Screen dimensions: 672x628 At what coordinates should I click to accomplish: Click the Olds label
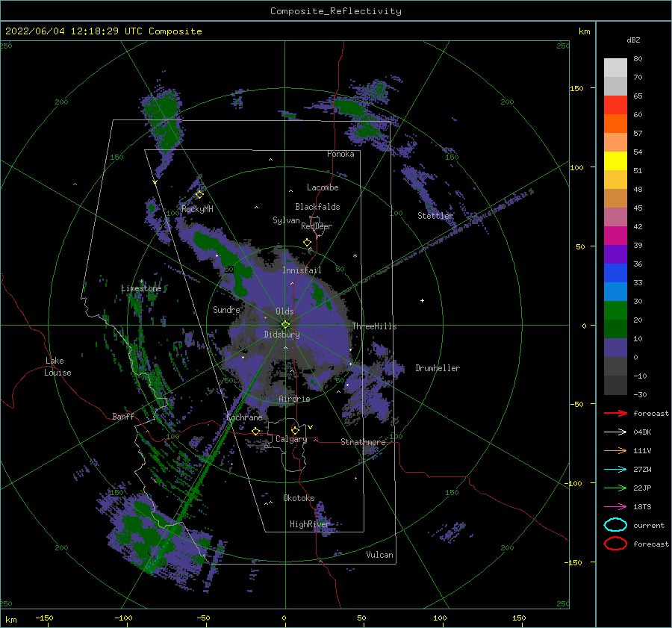(284, 311)
